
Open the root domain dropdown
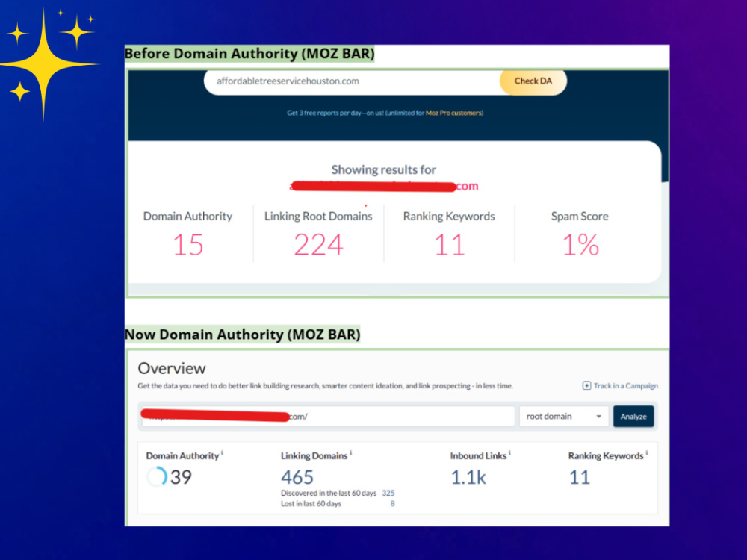pyautogui.click(x=563, y=416)
